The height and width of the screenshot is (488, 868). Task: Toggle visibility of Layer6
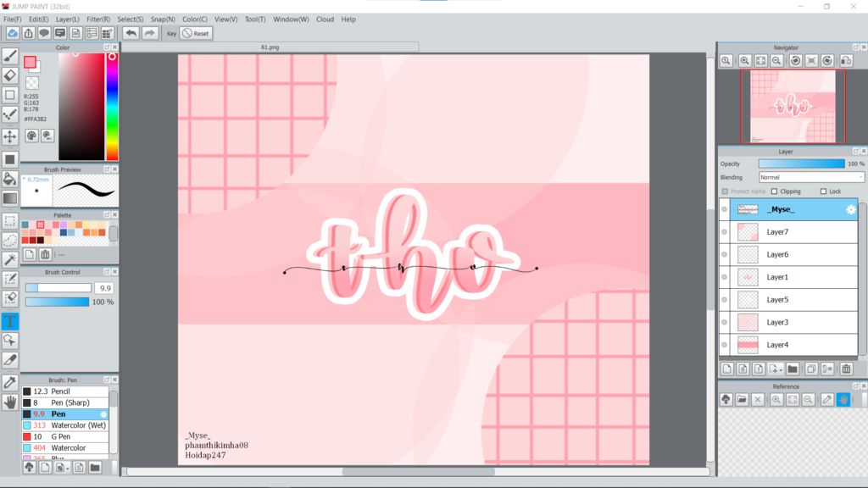coord(724,254)
